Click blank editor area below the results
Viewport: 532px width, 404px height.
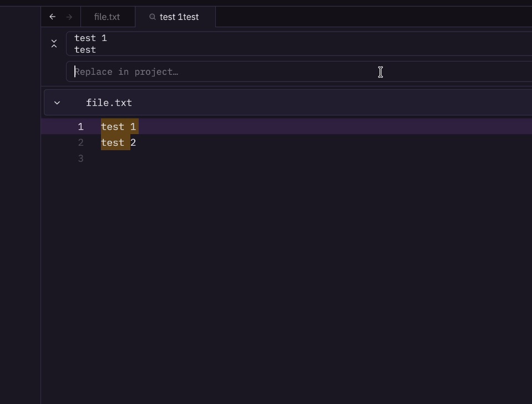(277, 277)
